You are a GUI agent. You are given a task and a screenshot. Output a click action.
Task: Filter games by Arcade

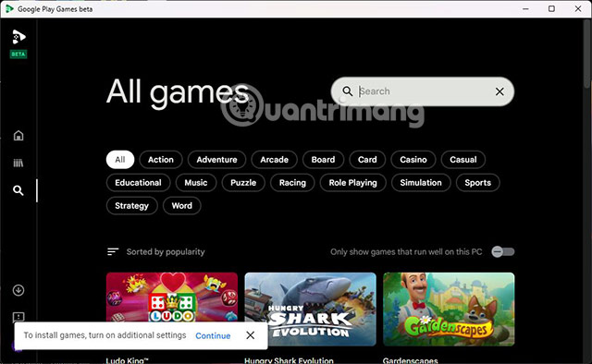pos(274,160)
